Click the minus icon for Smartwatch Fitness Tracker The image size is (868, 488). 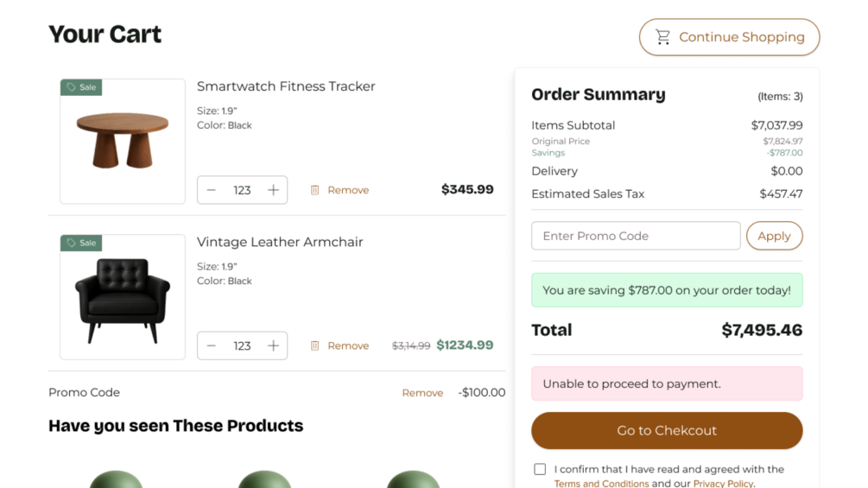(212, 190)
